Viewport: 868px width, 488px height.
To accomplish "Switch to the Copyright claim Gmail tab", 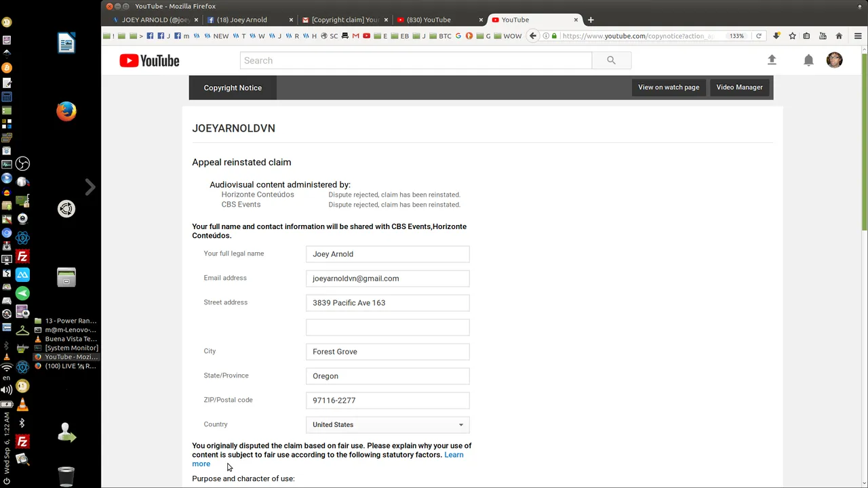I will pyautogui.click(x=344, y=20).
